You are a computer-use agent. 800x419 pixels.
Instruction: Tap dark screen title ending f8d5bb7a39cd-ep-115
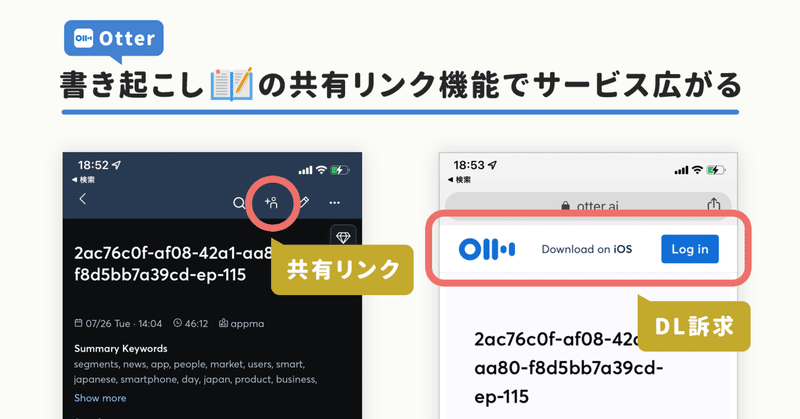[173, 264]
